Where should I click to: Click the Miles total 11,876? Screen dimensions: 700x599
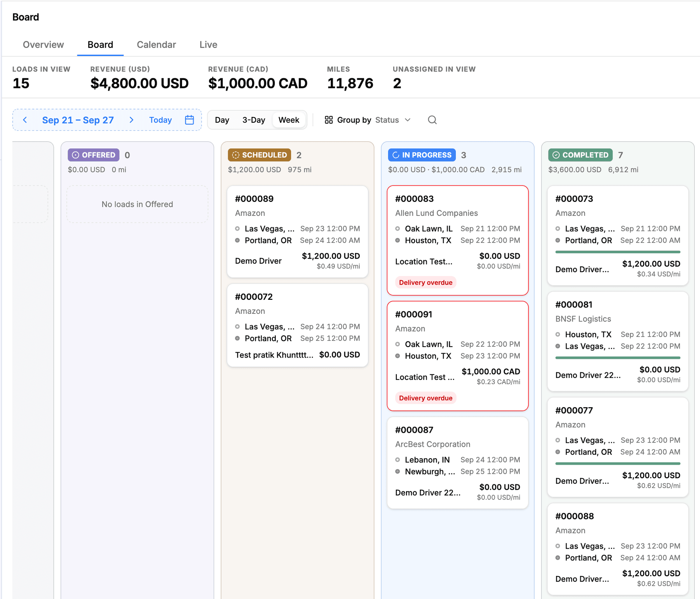[350, 83]
